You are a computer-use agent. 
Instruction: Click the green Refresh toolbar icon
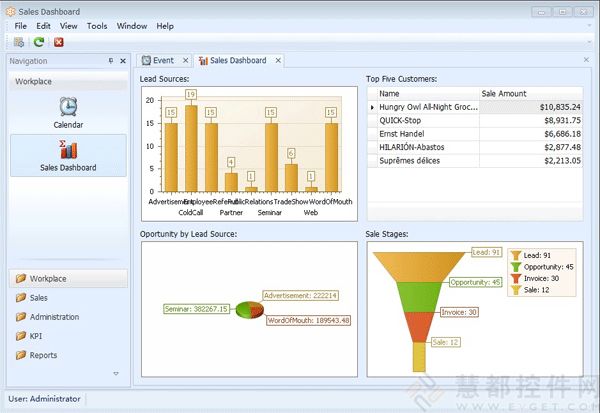[x=39, y=42]
